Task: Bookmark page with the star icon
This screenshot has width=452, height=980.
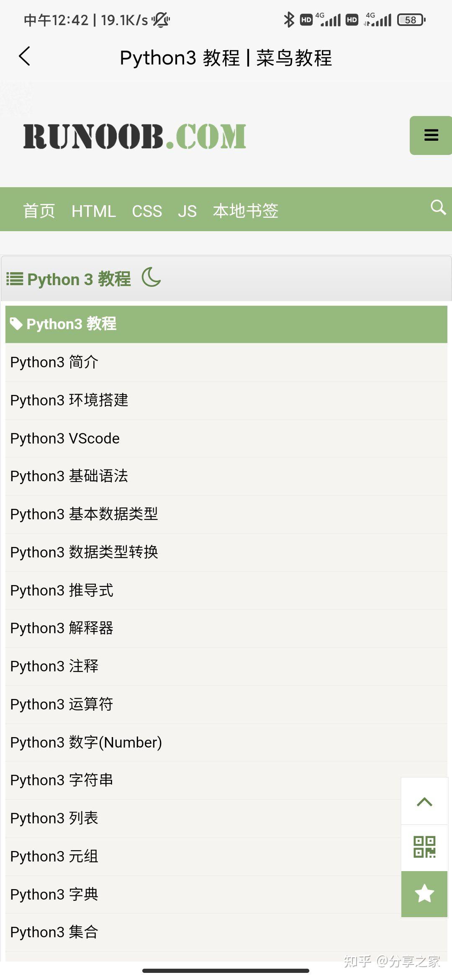Action: (x=424, y=894)
